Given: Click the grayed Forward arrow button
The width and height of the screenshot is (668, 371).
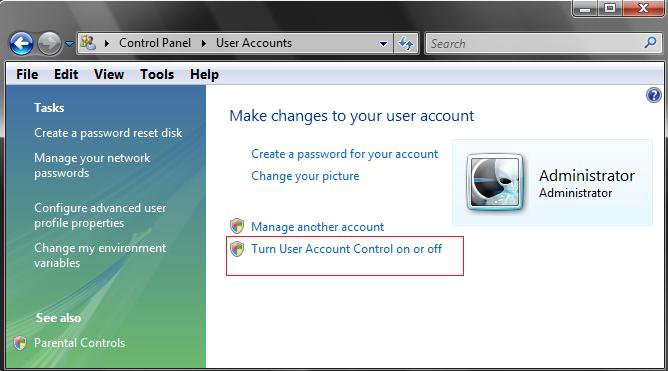Looking at the screenshot, I should point(49,43).
